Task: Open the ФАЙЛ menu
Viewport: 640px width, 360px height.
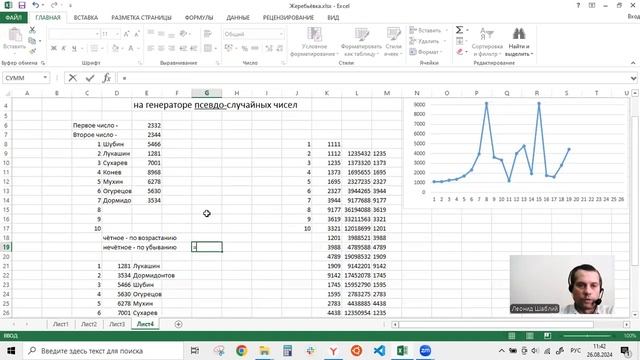Action: click(x=13, y=18)
